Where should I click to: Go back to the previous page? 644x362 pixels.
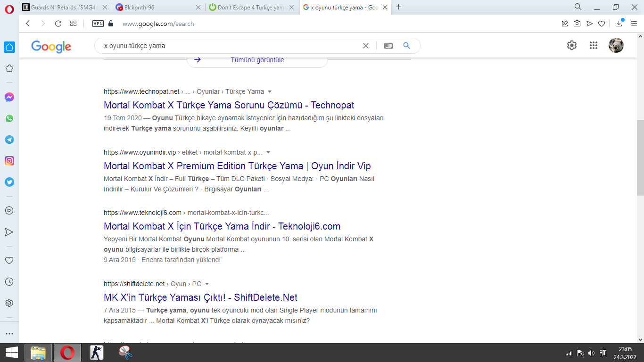point(28,24)
